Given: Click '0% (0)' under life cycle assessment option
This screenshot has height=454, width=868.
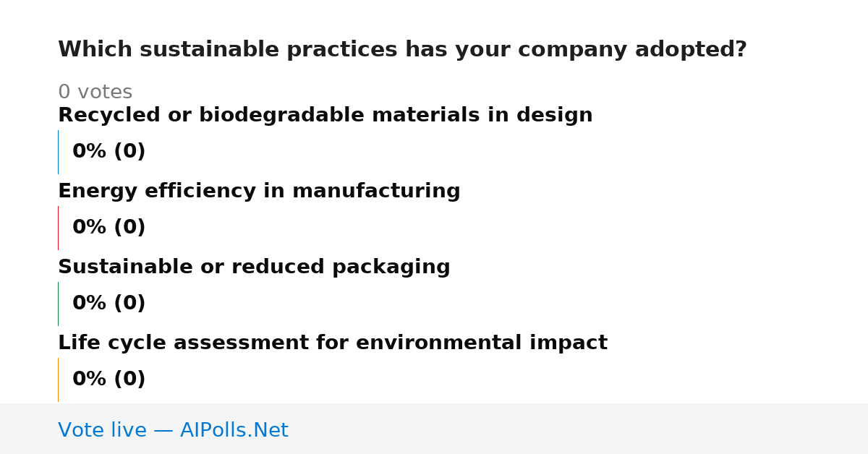Looking at the screenshot, I should (x=109, y=380).
